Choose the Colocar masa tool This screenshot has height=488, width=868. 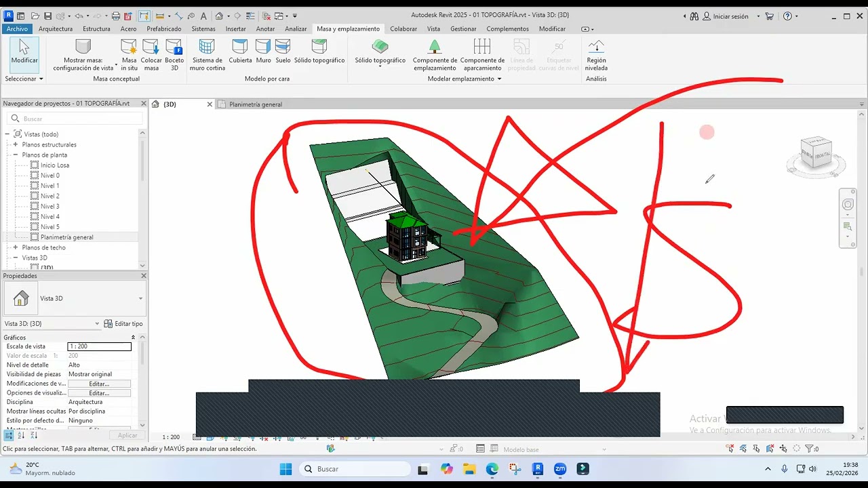coord(151,55)
